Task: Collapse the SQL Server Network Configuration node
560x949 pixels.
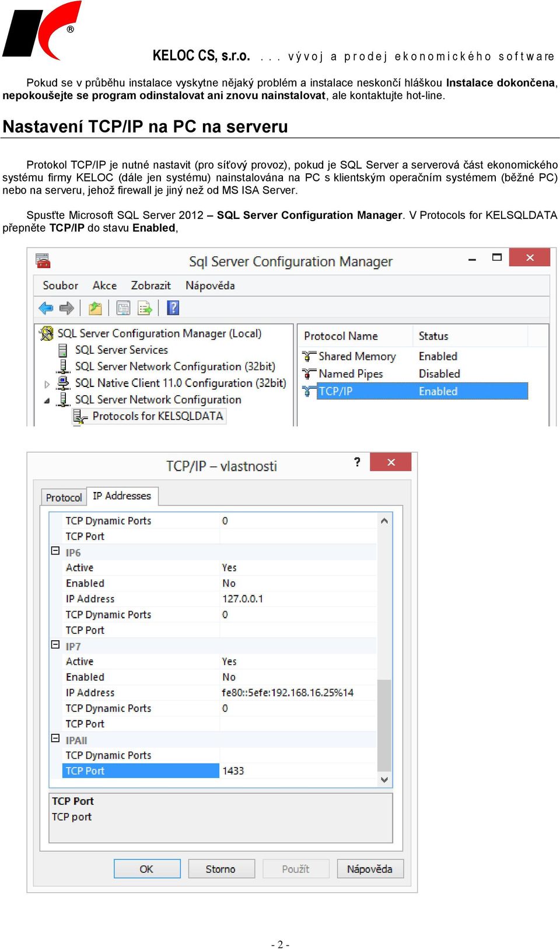Action: coord(47,400)
